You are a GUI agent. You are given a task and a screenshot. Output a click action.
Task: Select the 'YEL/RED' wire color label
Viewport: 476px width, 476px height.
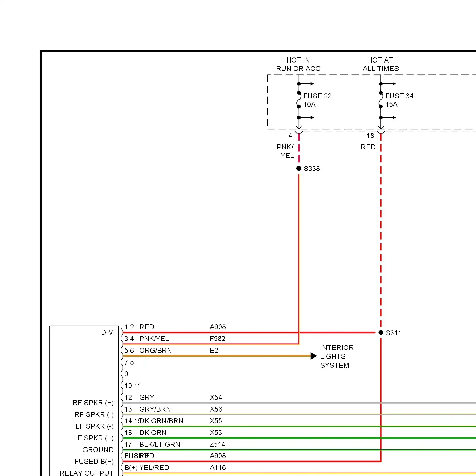tap(154, 467)
